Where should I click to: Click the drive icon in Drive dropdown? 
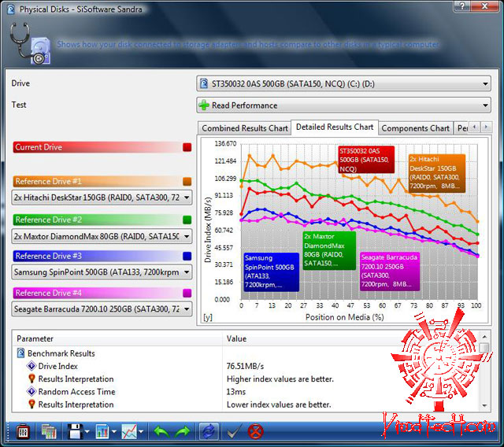[x=204, y=84]
